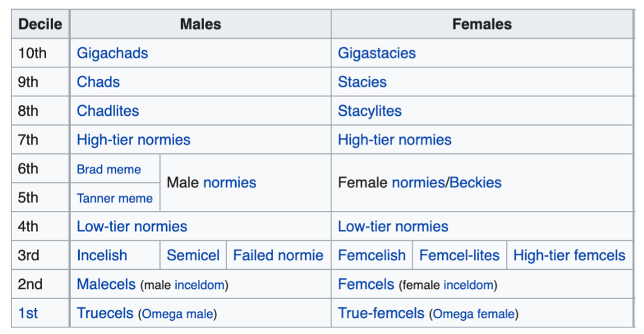Open the Stacylites link
This screenshot has width=644, height=334.
click(370, 111)
